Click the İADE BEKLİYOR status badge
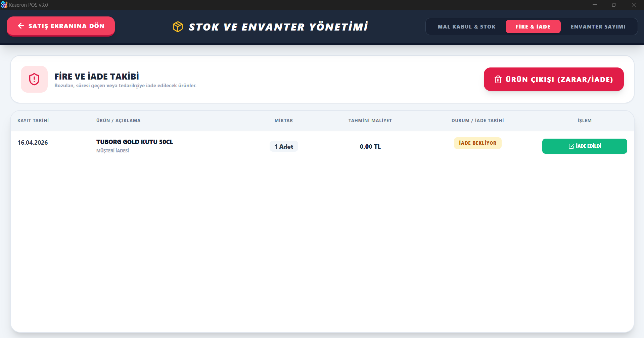This screenshot has width=644, height=338. click(477, 143)
